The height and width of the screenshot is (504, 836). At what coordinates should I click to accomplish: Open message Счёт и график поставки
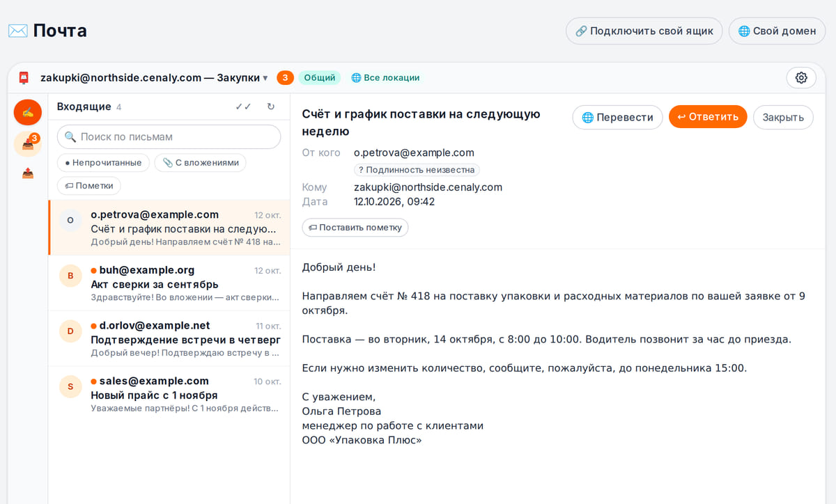click(x=169, y=228)
